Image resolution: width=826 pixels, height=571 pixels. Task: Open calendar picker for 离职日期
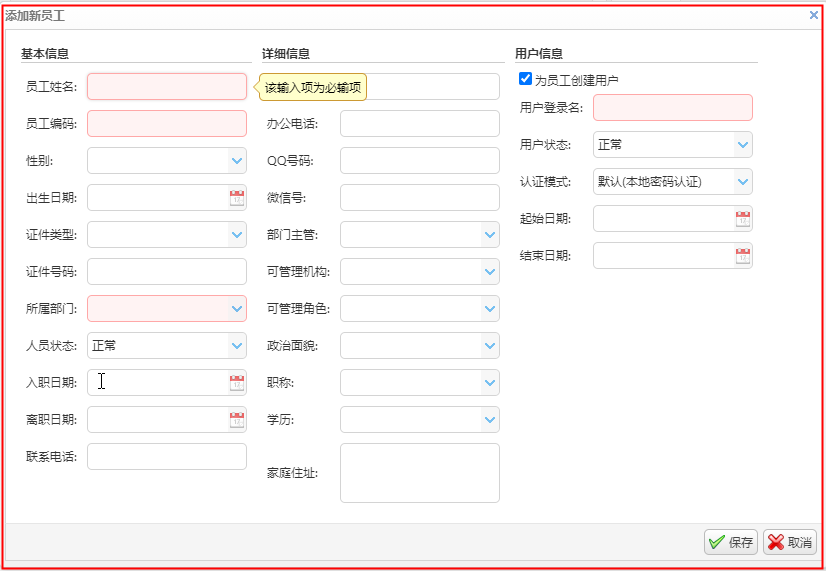click(x=237, y=420)
